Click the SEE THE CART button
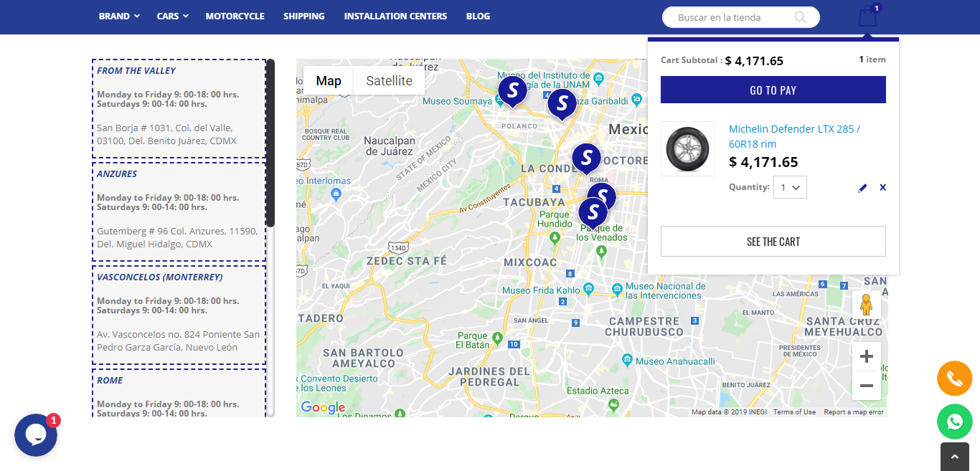This screenshot has width=980, height=471. 773,242
